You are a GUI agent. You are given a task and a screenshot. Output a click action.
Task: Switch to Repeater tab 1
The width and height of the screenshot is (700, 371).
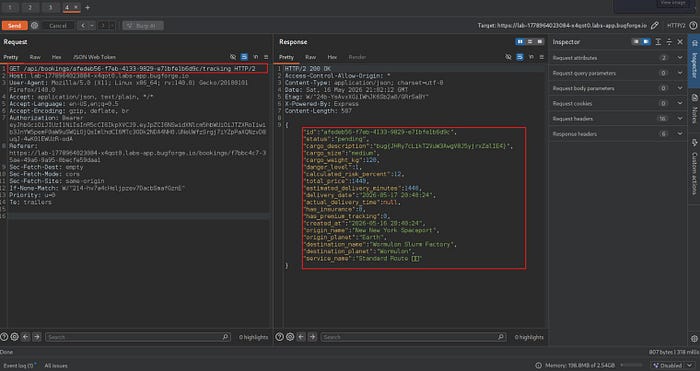click(10, 8)
